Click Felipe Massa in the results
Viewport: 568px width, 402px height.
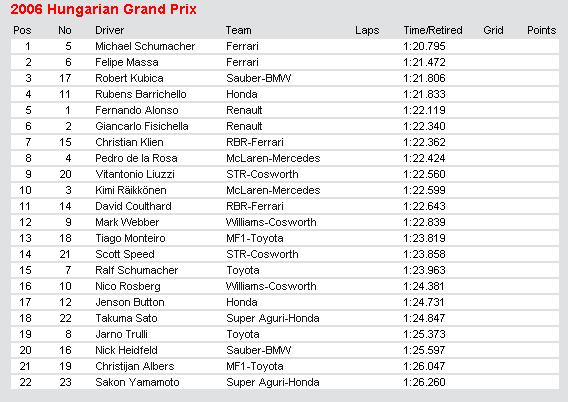pyautogui.click(x=127, y=62)
